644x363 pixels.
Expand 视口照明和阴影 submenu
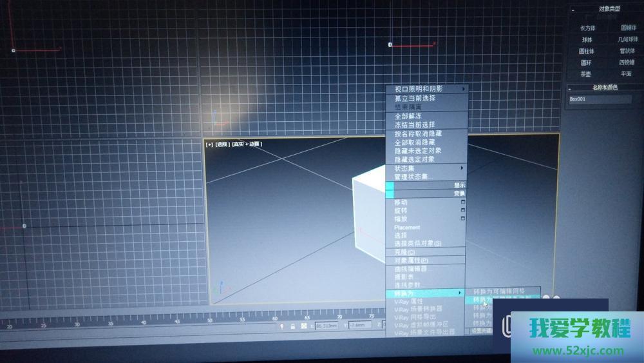[426, 89]
